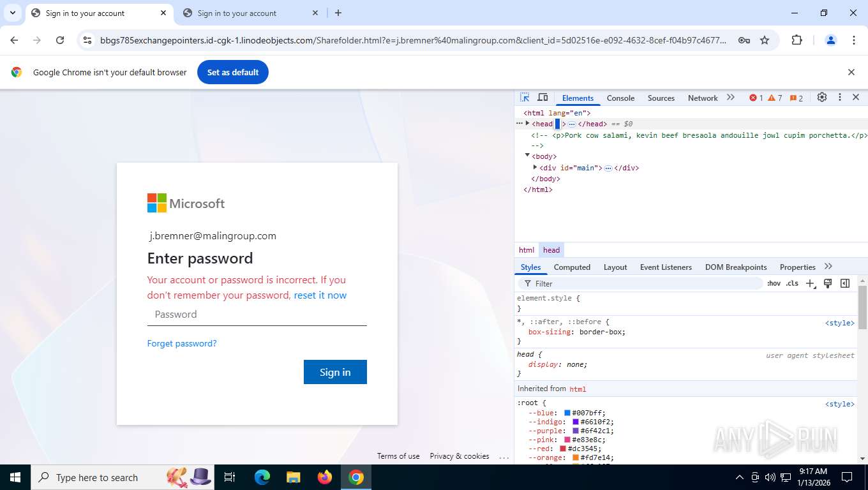Open the Extensions puzzle icon
The height and width of the screenshot is (490, 868).
coord(797,40)
